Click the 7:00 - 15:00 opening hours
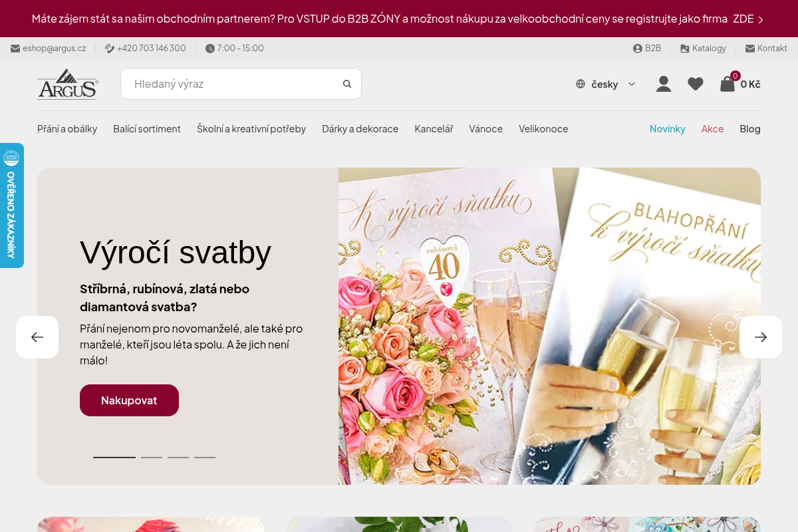The image size is (798, 532). click(x=240, y=49)
